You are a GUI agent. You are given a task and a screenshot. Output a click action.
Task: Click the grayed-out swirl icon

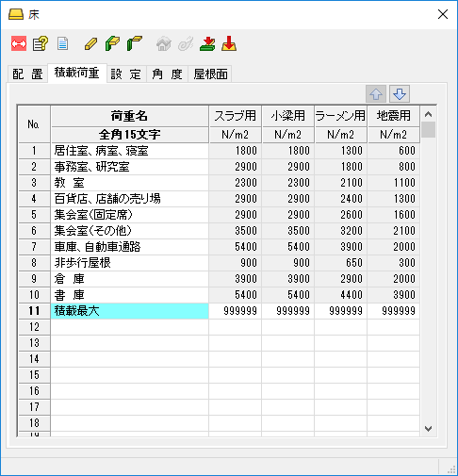pyautogui.click(x=186, y=43)
